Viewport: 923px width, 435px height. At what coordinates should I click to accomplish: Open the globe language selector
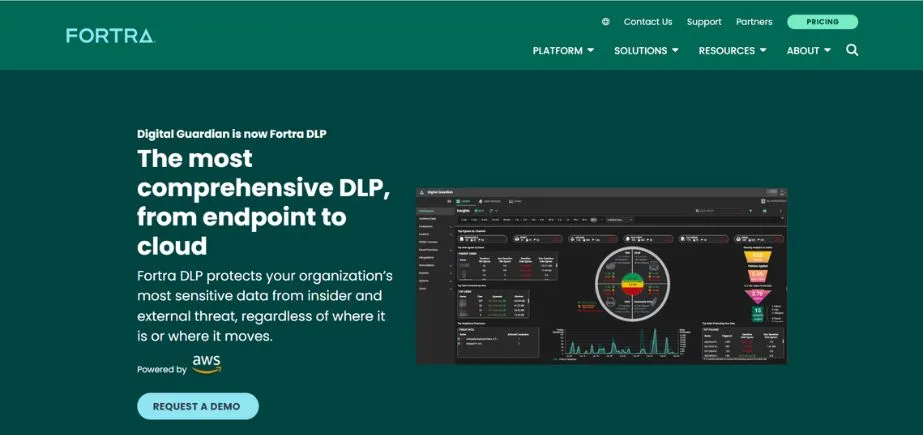[606, 22]
